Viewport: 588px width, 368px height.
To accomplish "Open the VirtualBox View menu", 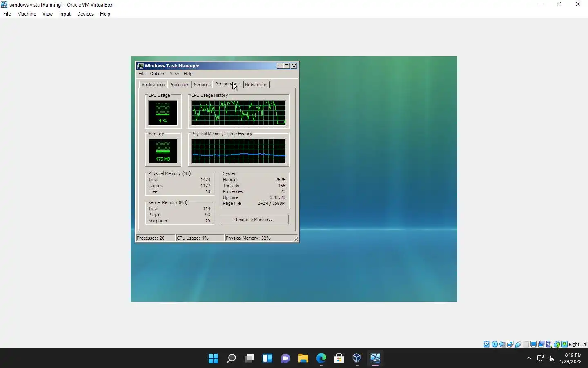I will [x=47, y=13].
